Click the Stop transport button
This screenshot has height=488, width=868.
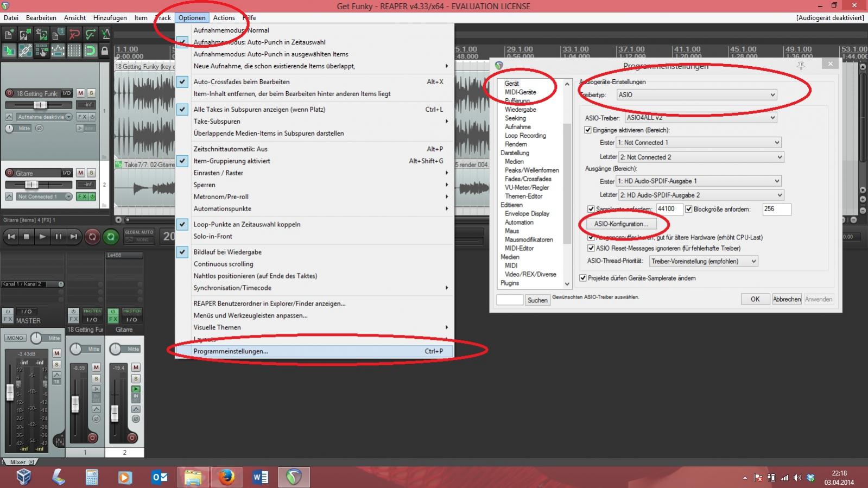26,237
